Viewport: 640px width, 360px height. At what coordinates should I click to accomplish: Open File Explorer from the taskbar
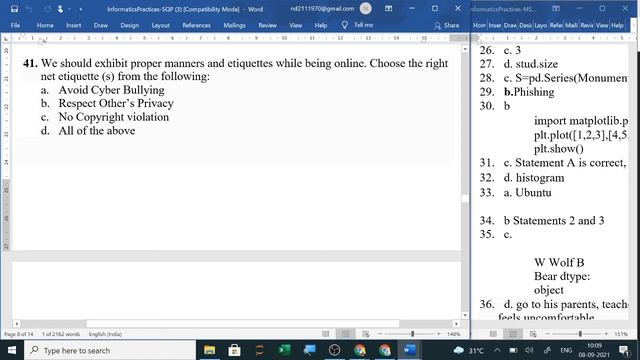pyautogui.click(x=210, y=350)
